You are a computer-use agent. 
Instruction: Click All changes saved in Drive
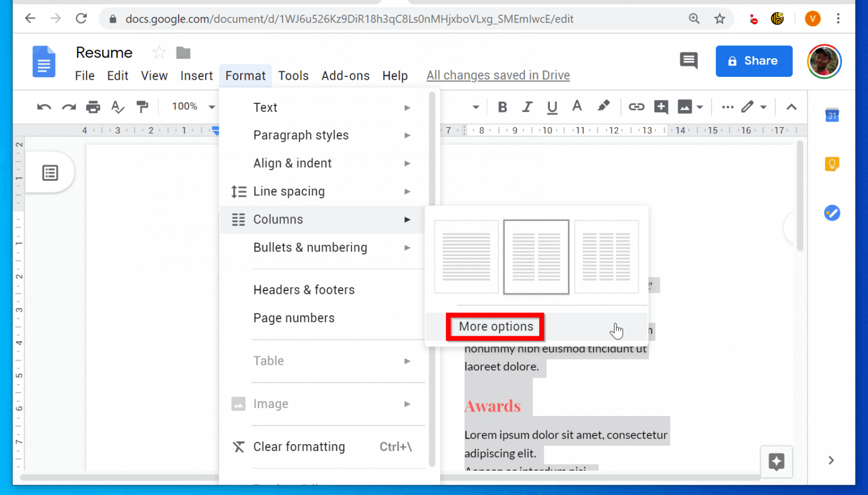tap(498, 75)
